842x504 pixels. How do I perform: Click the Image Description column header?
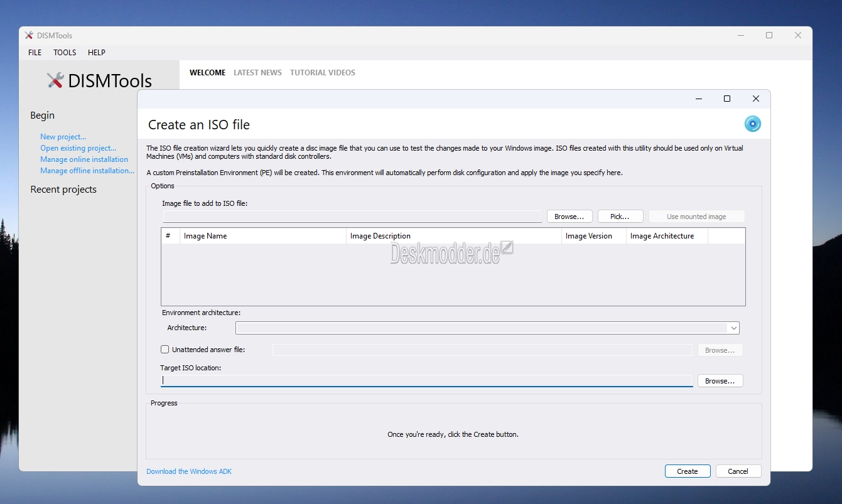coord(453,236)
